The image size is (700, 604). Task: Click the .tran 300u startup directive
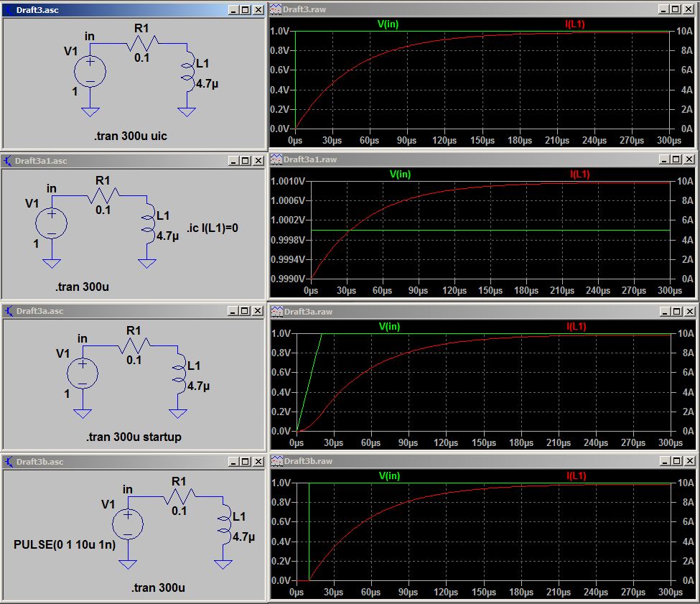click(134, 437)
